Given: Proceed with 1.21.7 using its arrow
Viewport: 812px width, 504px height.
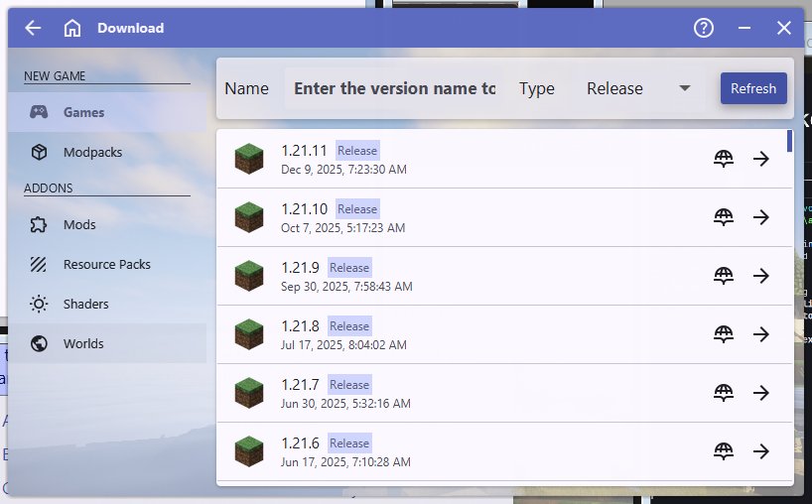Looking at the screenshot, I should tap(761, 392).
